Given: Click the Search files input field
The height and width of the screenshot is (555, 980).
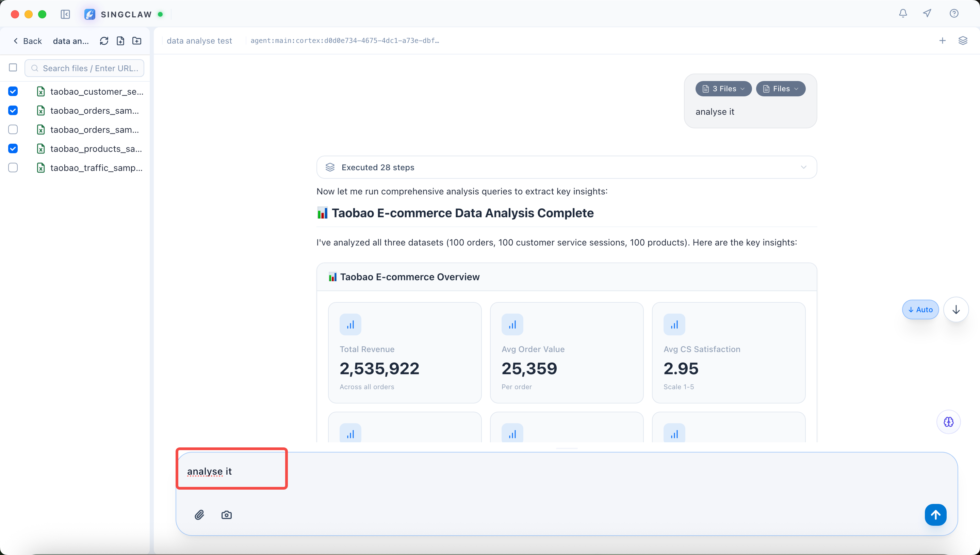Looking at the screenshot, I should pyautogui.click(x=90, y=68).
